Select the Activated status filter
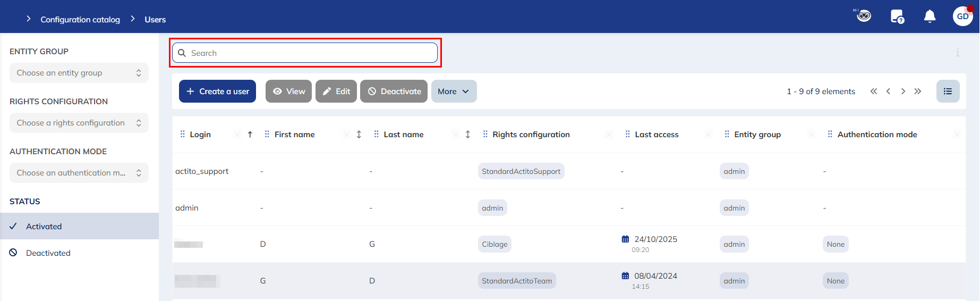980x301 pixels. pyautogui.click(x=44, y=227)
